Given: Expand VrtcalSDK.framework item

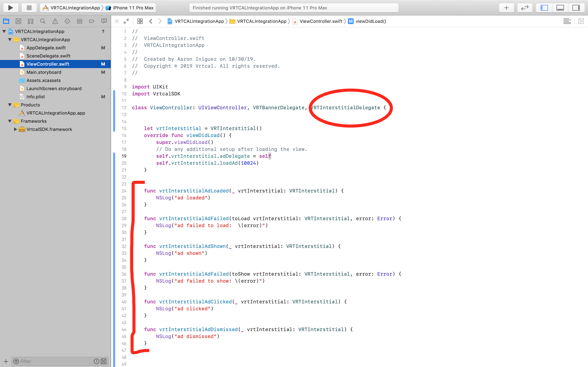Looking at the screenshot, I should click(x=15, y=129).
